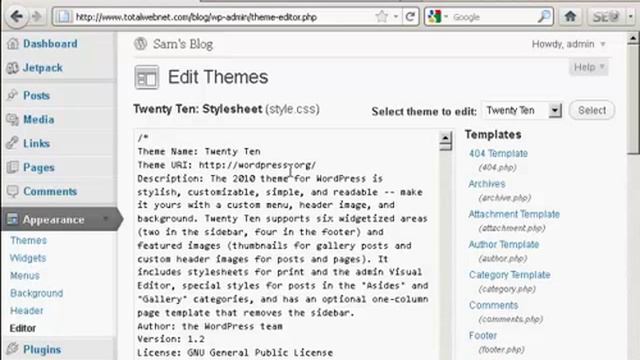Viewport: 640px width, 360px height.
Task: Click the Google search engine icon
Action: [x=435, y=17]
